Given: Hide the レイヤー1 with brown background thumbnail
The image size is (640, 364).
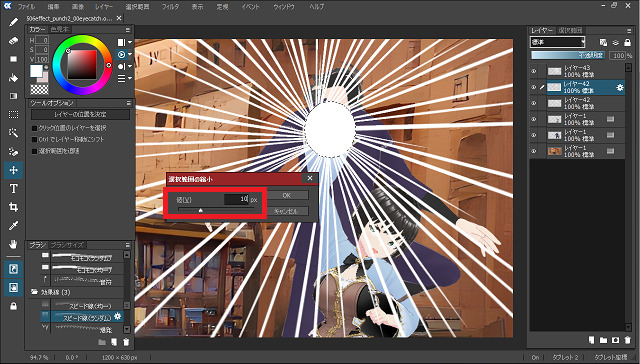Looking at the screenshot, I should point(533,151).
